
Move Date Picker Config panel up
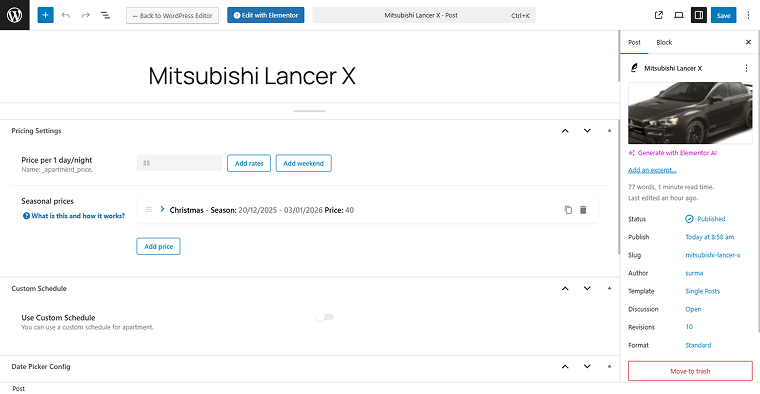[x=565, y=367]
